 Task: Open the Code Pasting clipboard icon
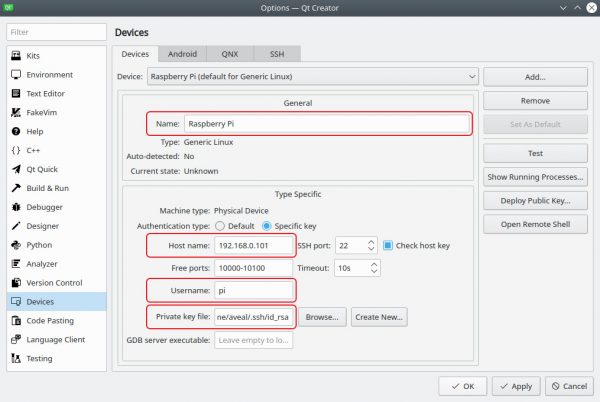tap(16, 321)
